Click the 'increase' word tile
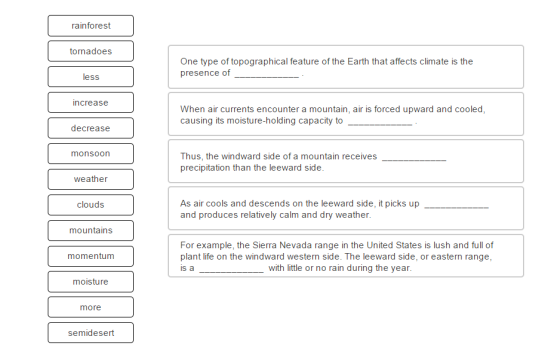Viewport: 560px width, 361px height. 91,102
